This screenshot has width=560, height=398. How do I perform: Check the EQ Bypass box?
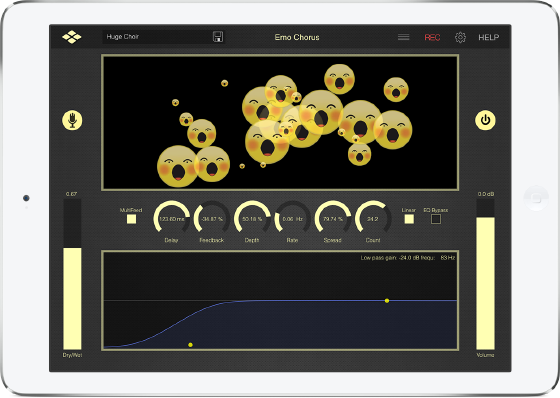click(436, 219)
